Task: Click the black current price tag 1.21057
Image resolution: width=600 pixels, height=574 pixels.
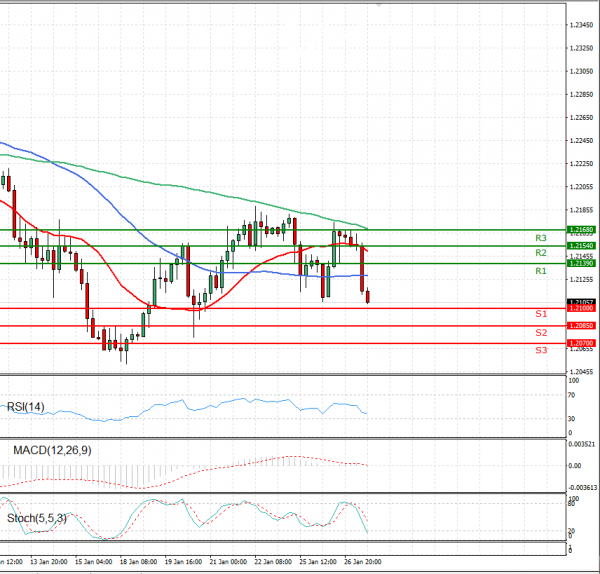Action: [581, 302]
